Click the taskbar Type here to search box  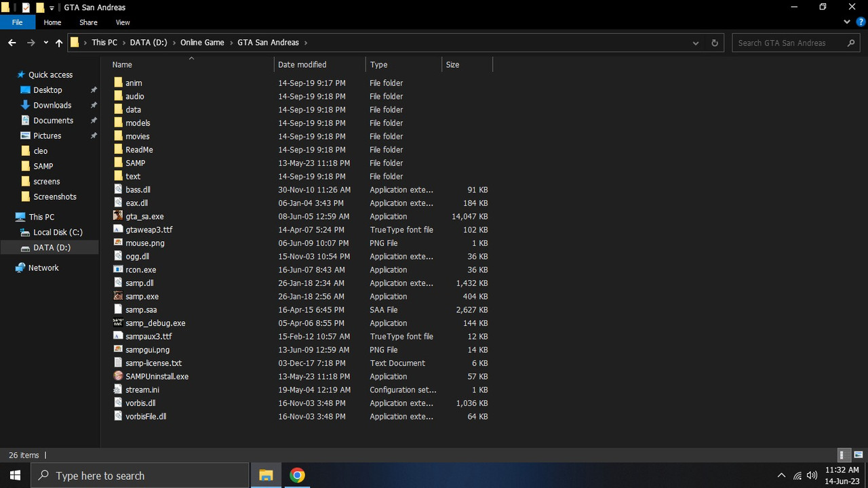[x=140, y=475]
